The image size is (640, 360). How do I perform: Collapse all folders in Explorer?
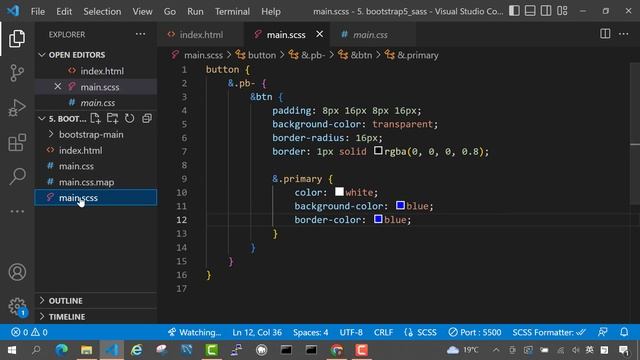point(147,119)
